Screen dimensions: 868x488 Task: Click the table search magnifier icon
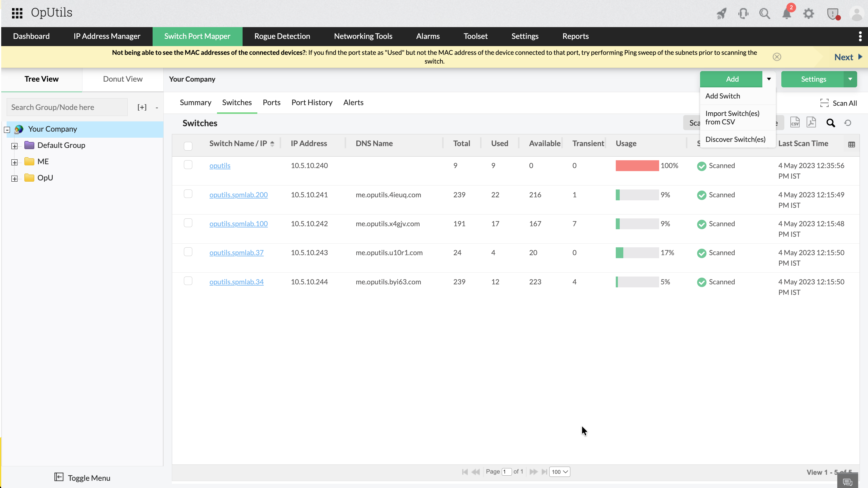tap(831, 123)
